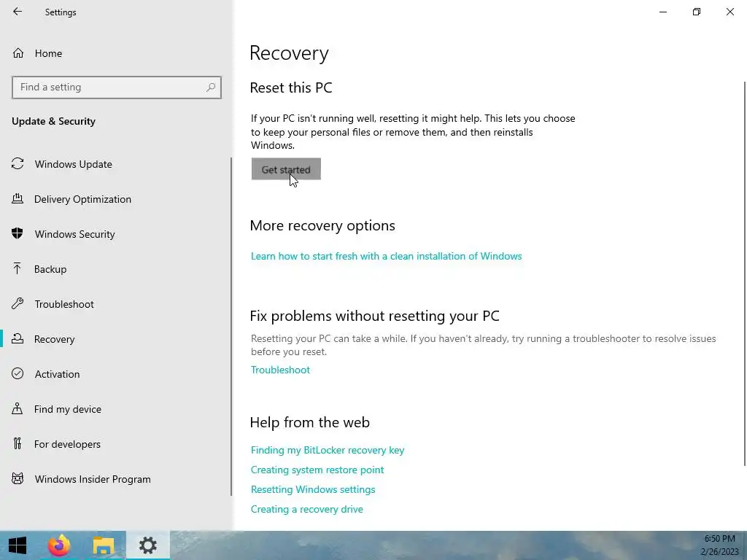Select Find my device label
Screen dimensions: 747x560
point(68,409)
